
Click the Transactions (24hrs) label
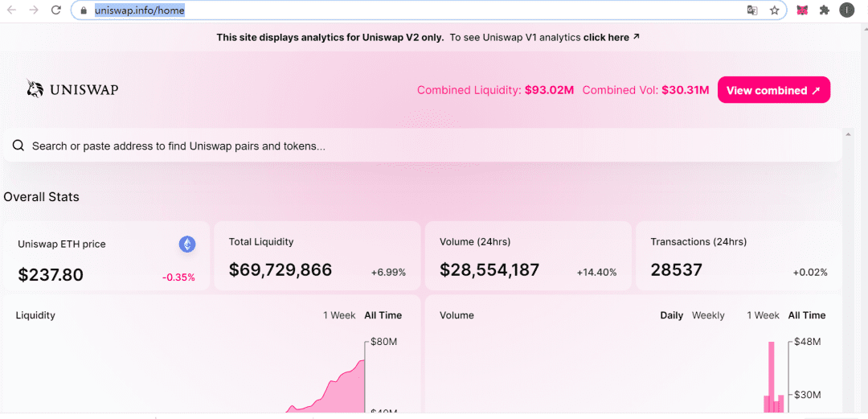coord(698,241)
